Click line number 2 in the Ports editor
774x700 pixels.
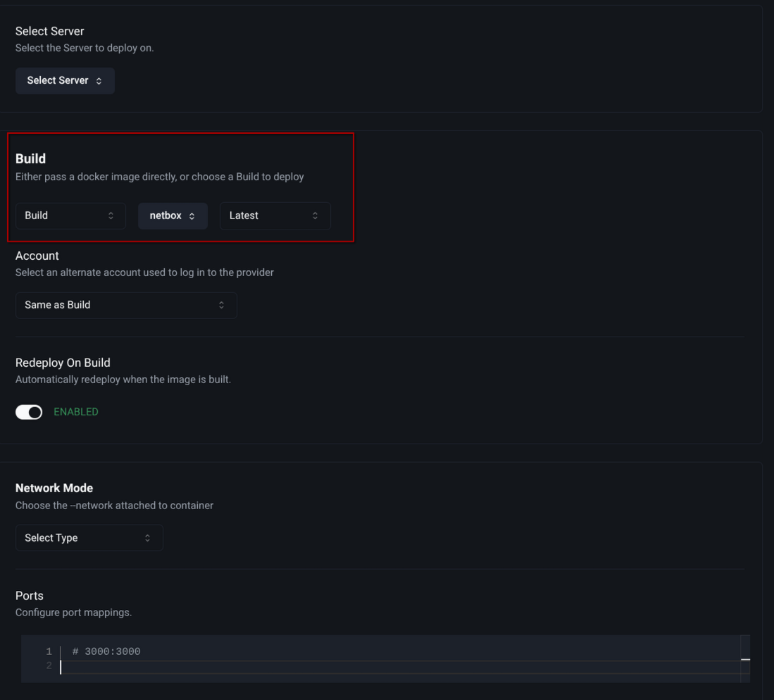tap(49, 666)
